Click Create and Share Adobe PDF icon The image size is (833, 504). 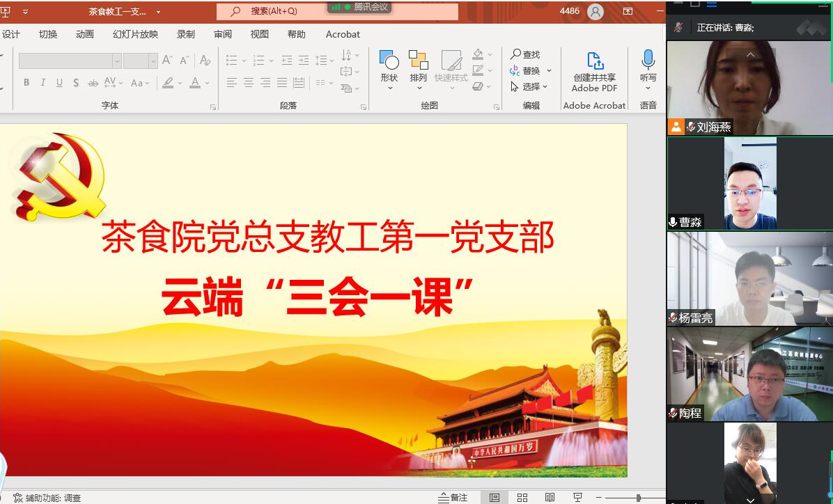594,61
